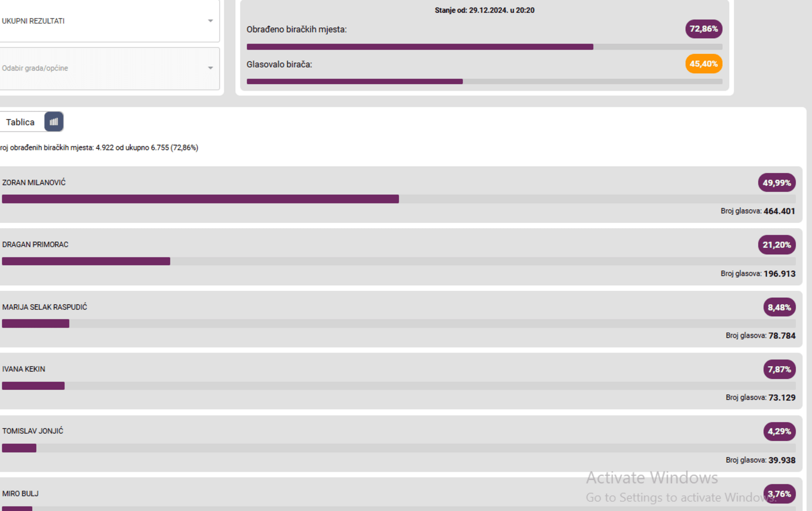Image resolution: width=812 pixels, height=511 pixels.
Task: Click the 21,20% percentage badge
Action: point(777,245)
